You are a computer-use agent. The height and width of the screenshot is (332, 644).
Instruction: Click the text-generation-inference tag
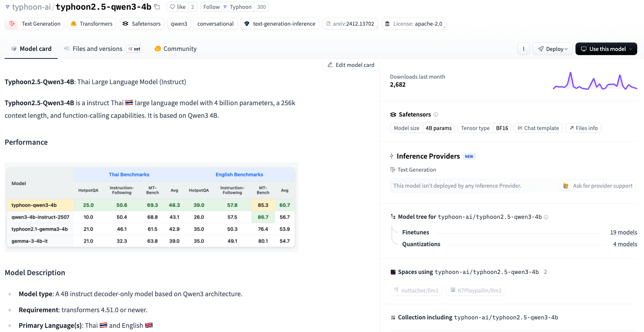[x=280, y=24]
